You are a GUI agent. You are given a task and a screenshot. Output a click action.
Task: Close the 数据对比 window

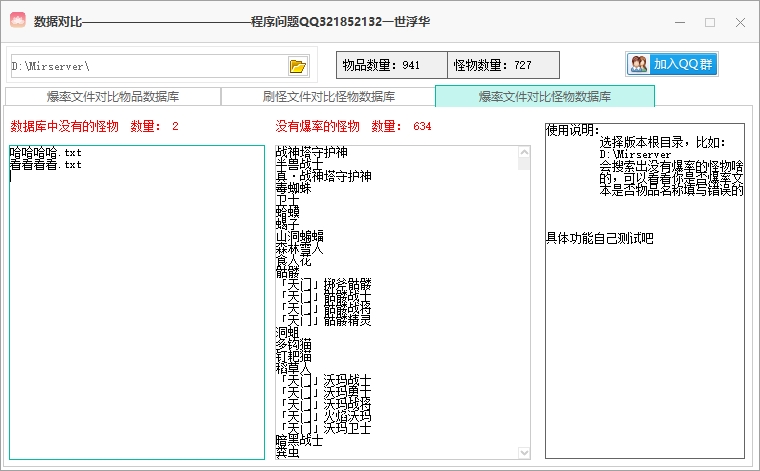coord(740,22)
